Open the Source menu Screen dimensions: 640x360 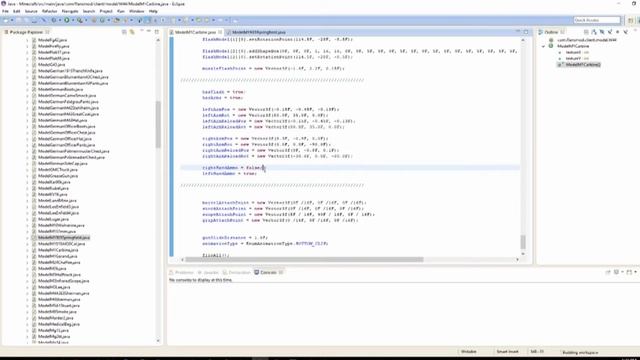point(31,11)
